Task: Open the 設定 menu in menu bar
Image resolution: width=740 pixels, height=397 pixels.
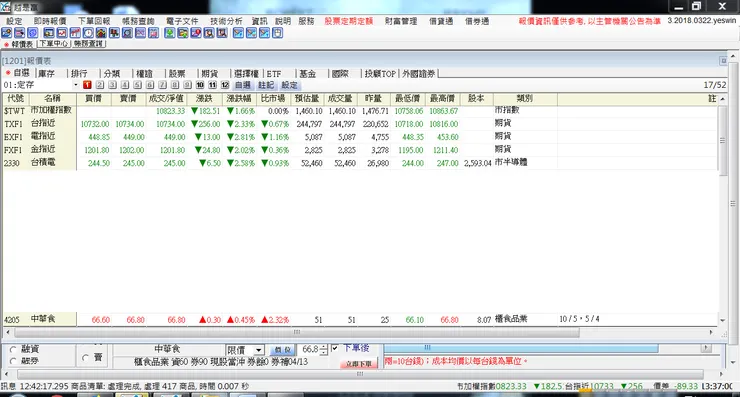Action: coord(14,21)
